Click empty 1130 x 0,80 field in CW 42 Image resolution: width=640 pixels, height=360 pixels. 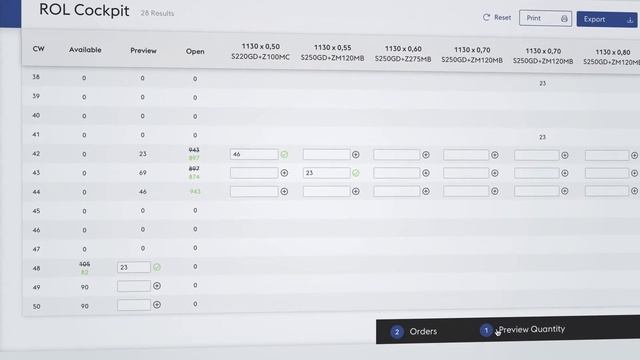607,156
